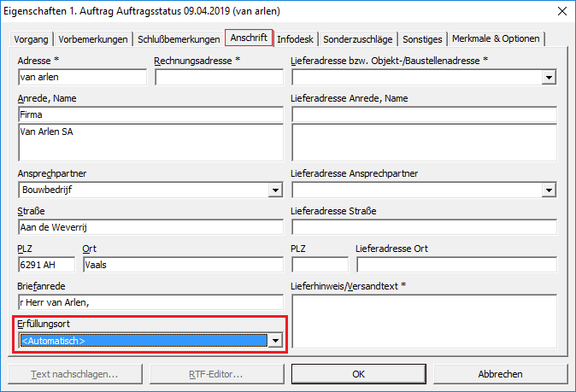
Task: Open the Merkmale & Optionen tab
Action: tap(497, 39)
